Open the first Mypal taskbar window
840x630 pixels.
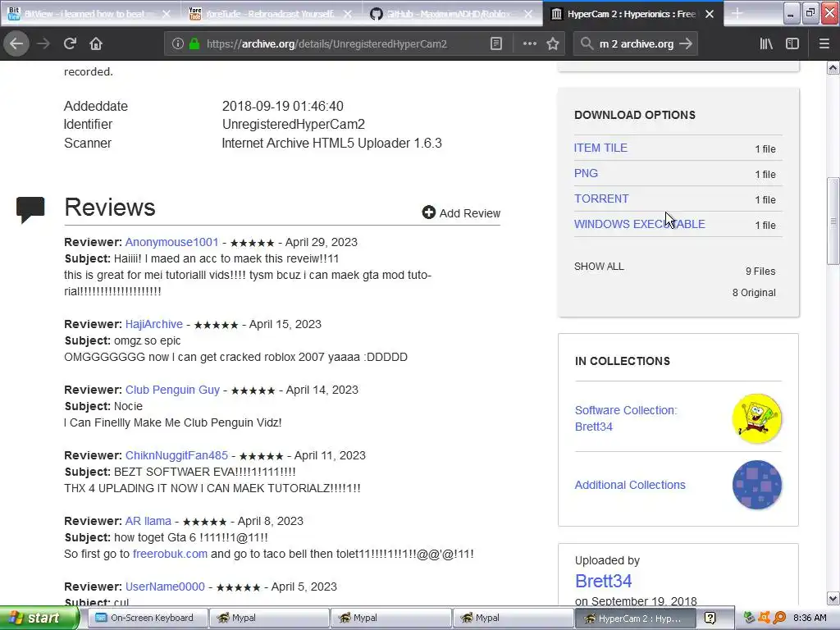268,618
